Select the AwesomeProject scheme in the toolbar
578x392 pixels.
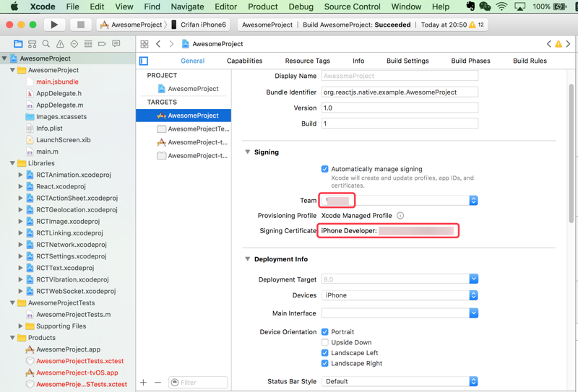[x=131, y=25]
